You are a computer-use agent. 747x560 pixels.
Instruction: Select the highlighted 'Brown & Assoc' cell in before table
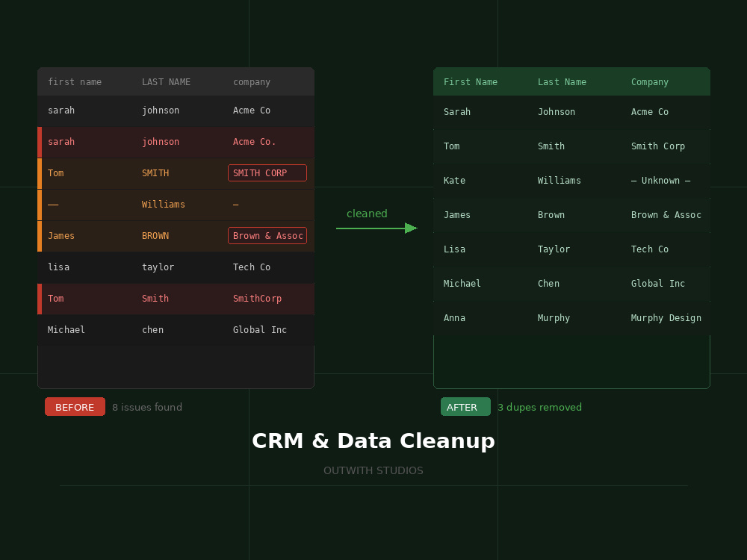point(267,236)
